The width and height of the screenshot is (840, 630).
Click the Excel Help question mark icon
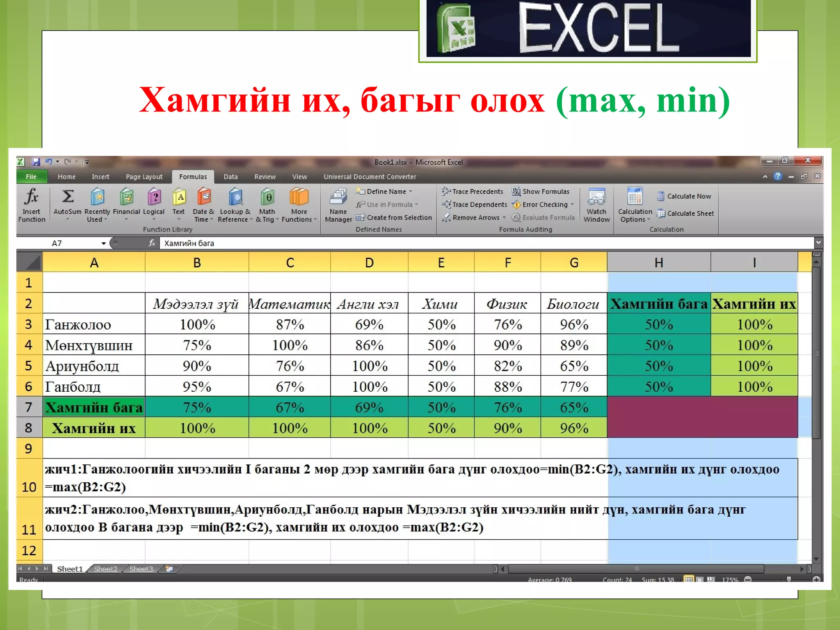(x=778, y=176)
